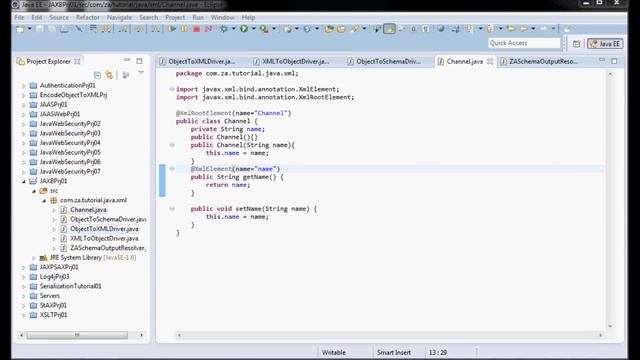Open the File menu

tap(19, 18)
